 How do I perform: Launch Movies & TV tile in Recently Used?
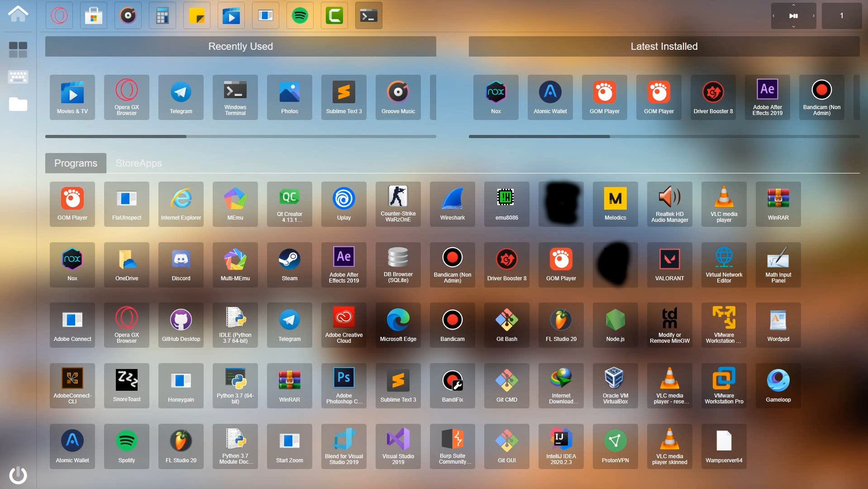(72, 97)
